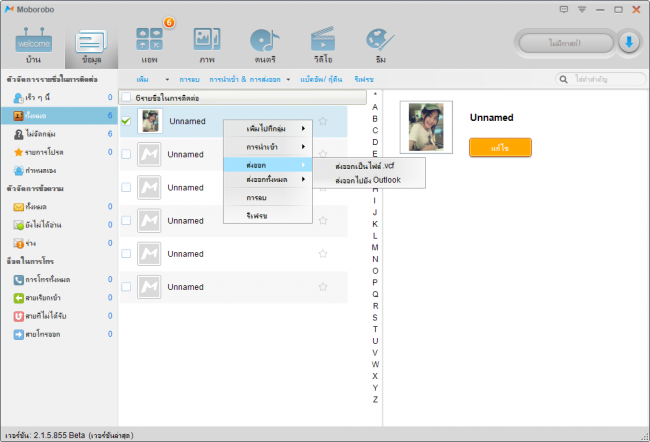650x442 pixels.
Task: Expand the dropdown arrow next to เพิ่ม
Action: (167, 79)
